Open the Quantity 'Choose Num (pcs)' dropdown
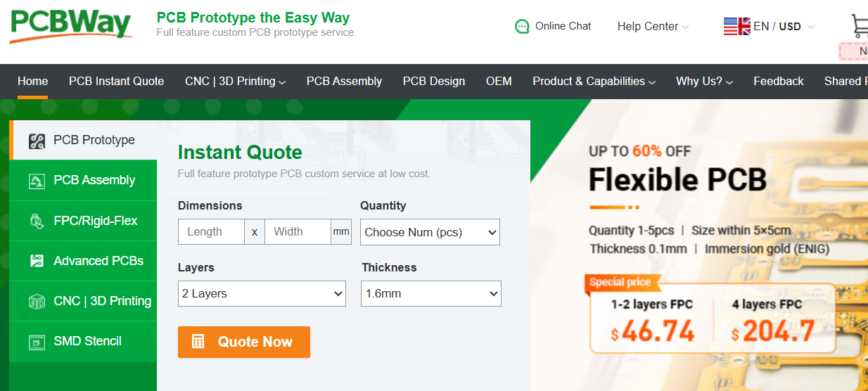The height and width of the screenshot is (391, 868). pyautogui.click(x=430, y=232)
